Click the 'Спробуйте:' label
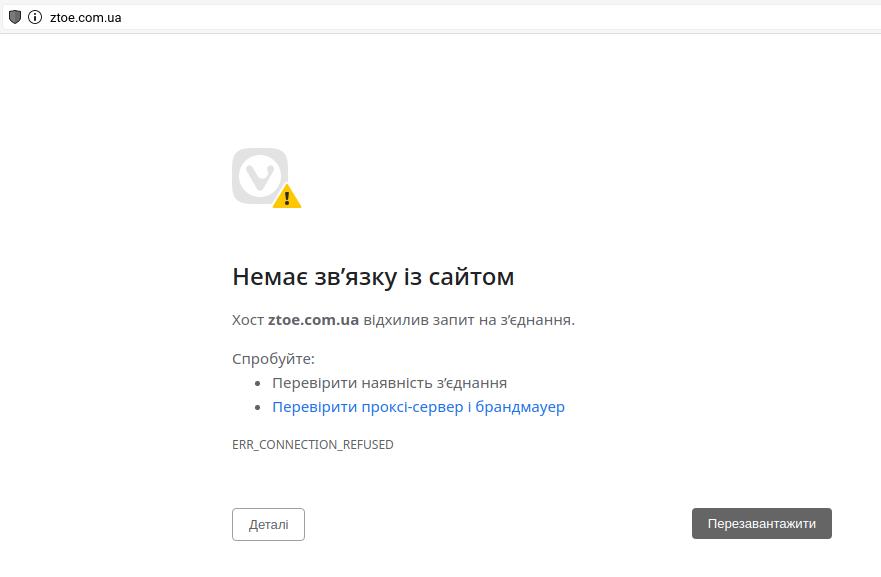Screen dimensions: 881x577 click(273, 358)
